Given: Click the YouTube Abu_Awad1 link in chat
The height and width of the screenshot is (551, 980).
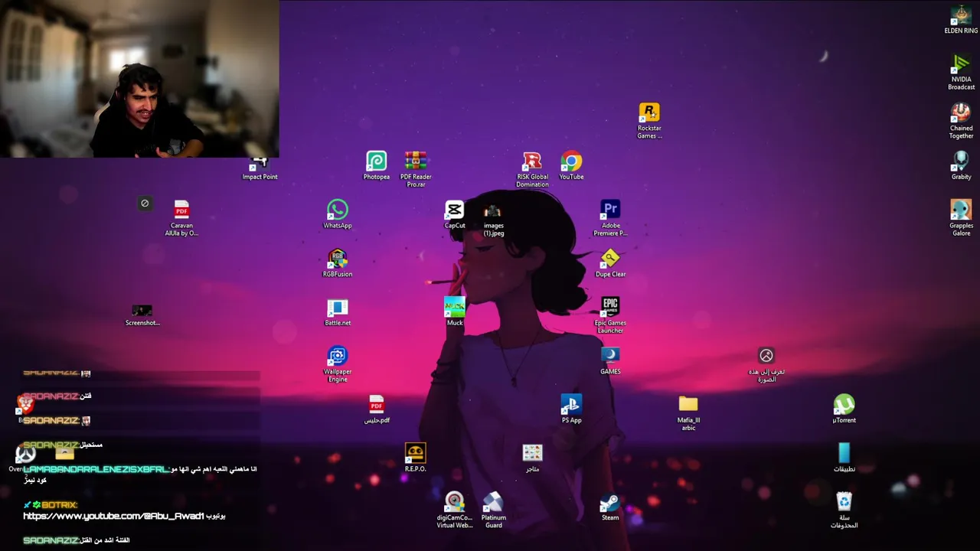Looking at the screenshot, I should point(113,516).
